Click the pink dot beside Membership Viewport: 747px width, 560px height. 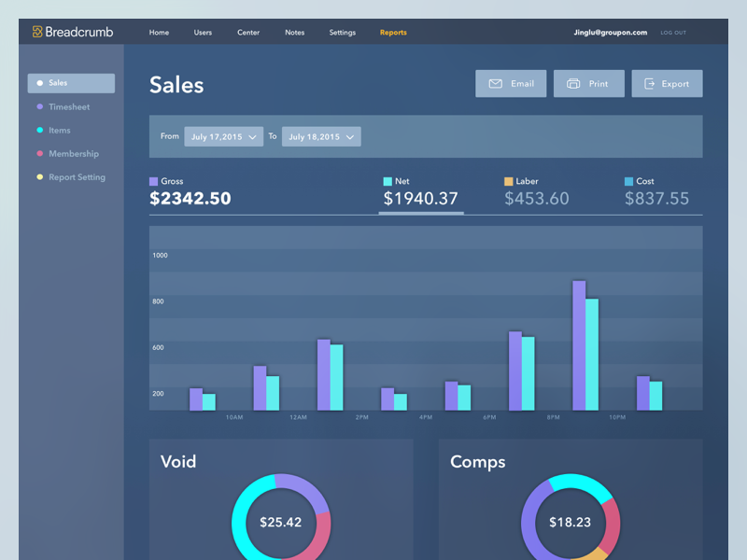(x=40, y=153)
